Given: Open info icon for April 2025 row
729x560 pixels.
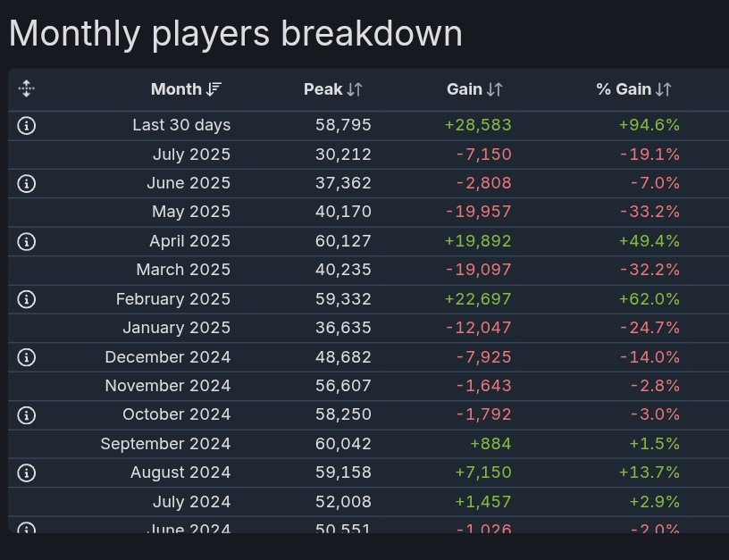Looking at the screenshot, I should tap(27, 242).
